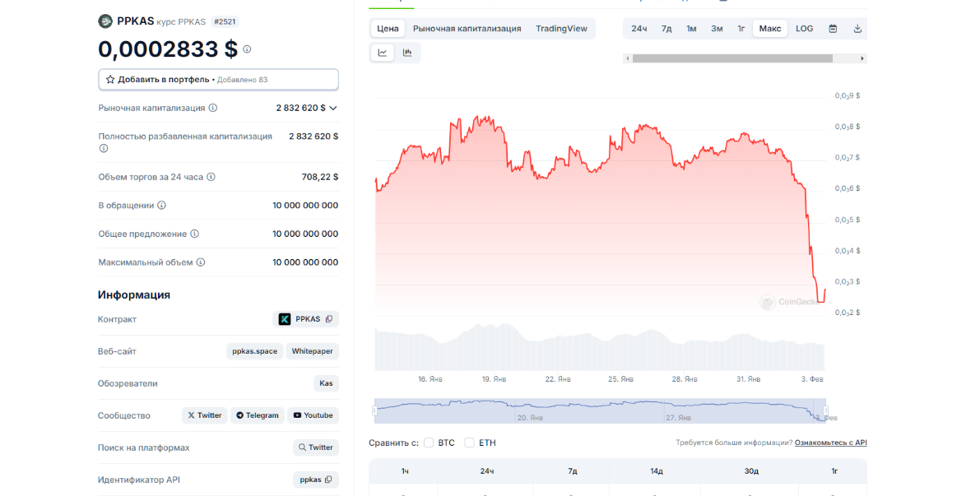
Task: Open the ppkas.space website link
Action: [254, 351]
